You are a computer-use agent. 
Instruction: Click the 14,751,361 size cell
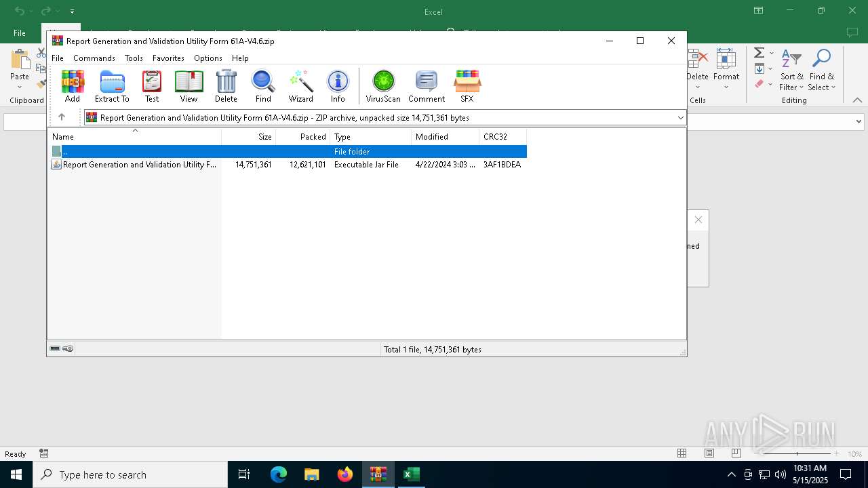254,165
